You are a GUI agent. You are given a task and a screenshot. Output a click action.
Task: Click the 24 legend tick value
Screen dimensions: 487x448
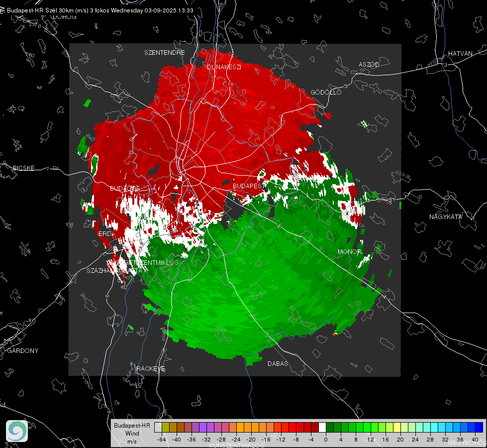coord(415,440)
